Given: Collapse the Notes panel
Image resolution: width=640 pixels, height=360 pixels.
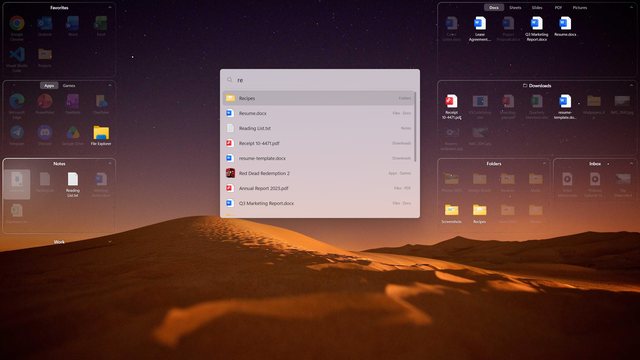Looking at the screenshot, I should pos(110,164).
